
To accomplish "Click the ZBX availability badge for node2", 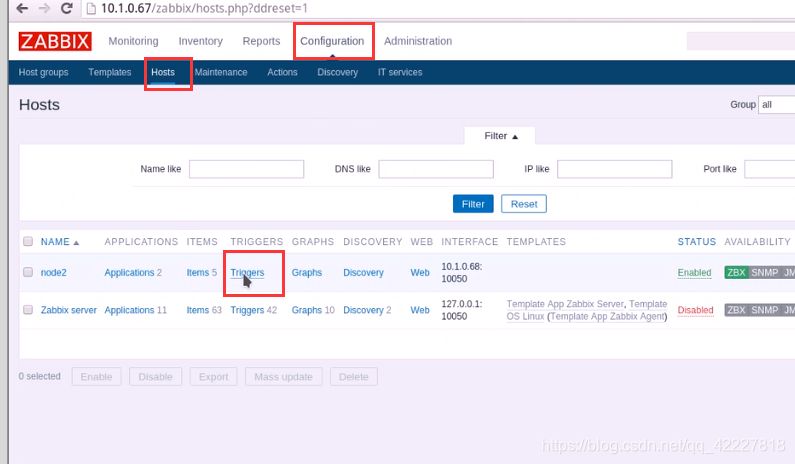I will (x=736, y=272).
